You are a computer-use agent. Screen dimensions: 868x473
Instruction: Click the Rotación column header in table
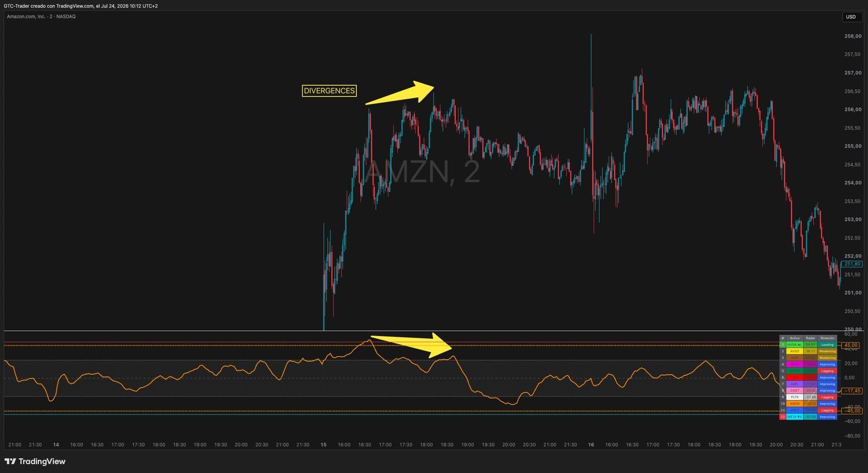[x=827, y=338]
